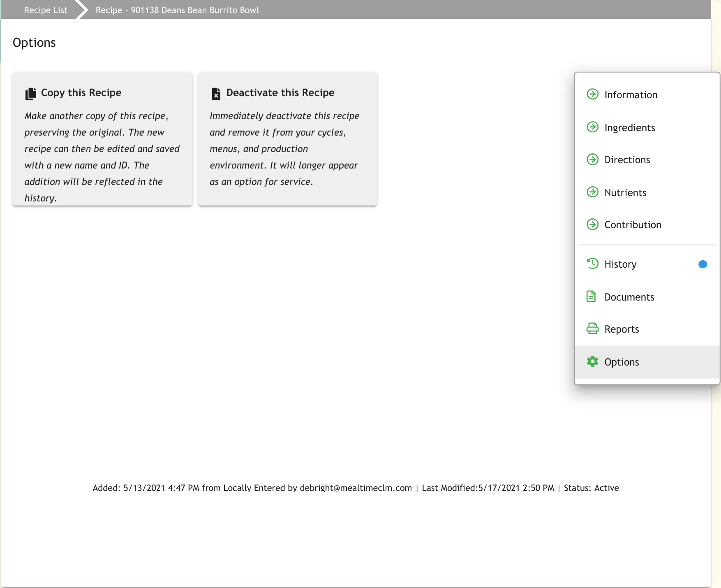Click the Copy this Recipe card title
This screenshot has width=721, height=588.
pos(81,93)
